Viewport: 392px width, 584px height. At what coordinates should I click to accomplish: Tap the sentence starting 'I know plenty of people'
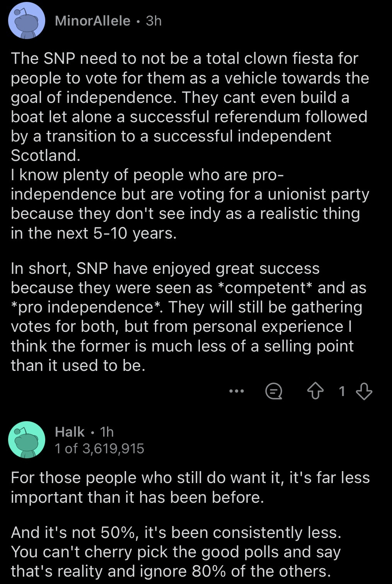pyautogui.click(x=190, y=204)
